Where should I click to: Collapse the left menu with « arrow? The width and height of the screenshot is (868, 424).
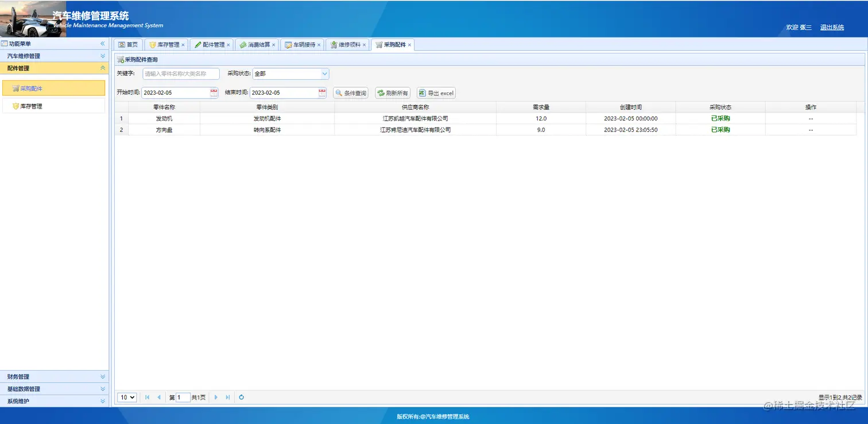[103, 44]
